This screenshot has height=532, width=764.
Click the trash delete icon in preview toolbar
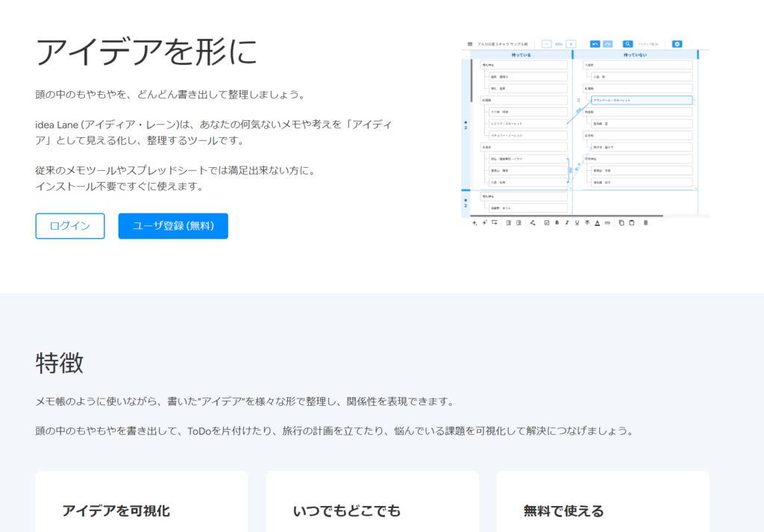[x=645, y=222]
